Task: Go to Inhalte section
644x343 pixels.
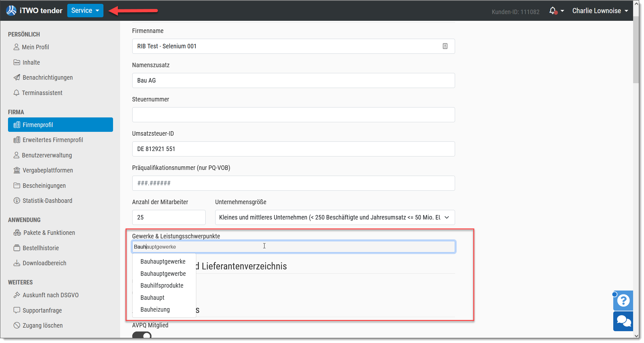Action: (x=27, y=62)
